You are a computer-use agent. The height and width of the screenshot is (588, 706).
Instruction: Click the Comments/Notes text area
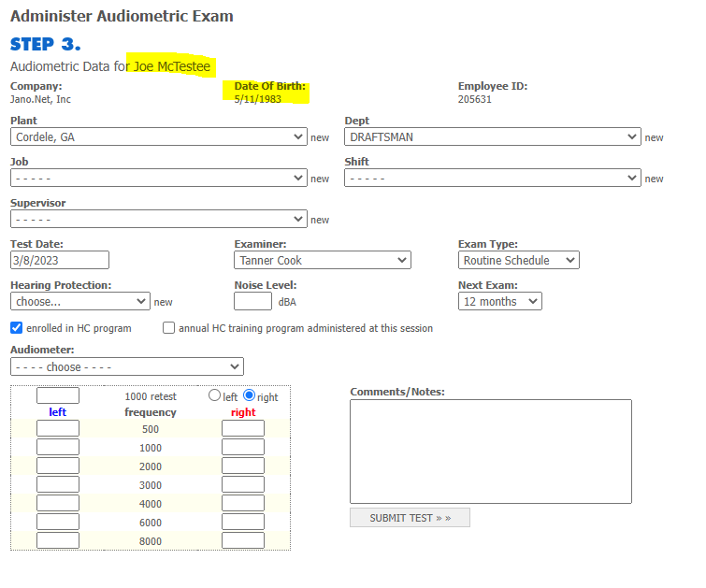pos(491,452)
